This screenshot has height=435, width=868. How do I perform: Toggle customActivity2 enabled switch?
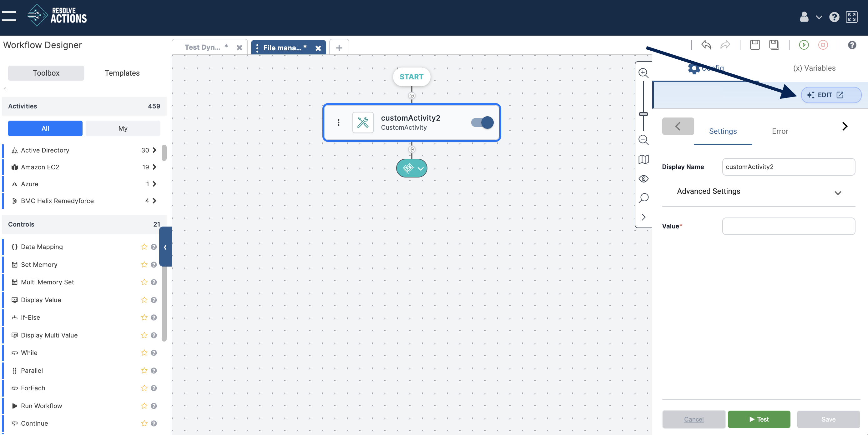click(x=482, y=122)
